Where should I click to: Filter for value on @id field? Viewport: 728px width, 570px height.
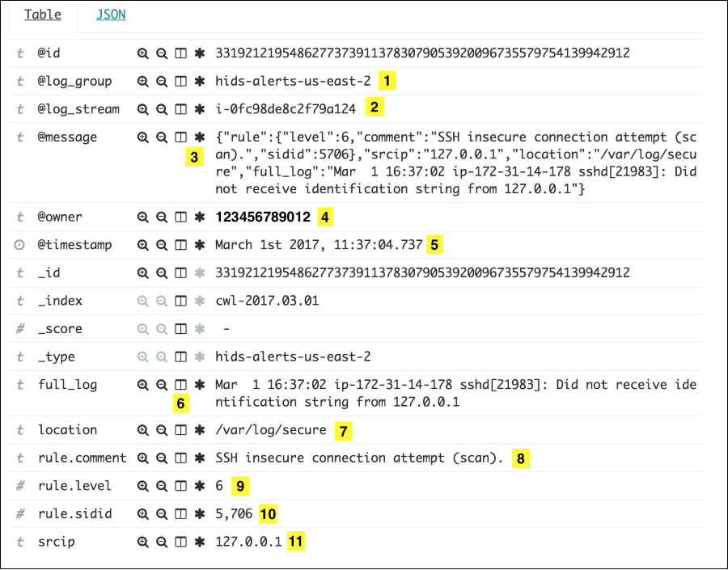(142, 53)
